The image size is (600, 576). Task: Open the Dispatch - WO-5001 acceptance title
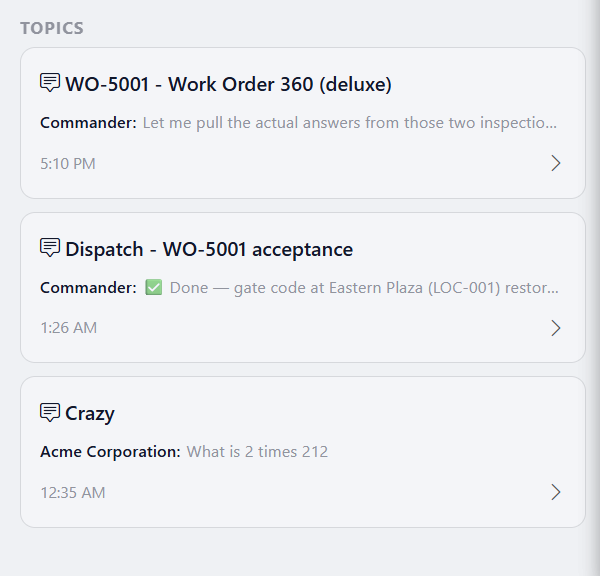pos(209,250)
